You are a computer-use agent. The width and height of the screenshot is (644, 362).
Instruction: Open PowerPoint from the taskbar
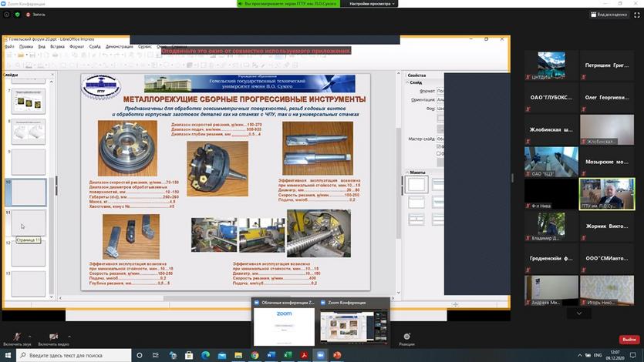337,355
